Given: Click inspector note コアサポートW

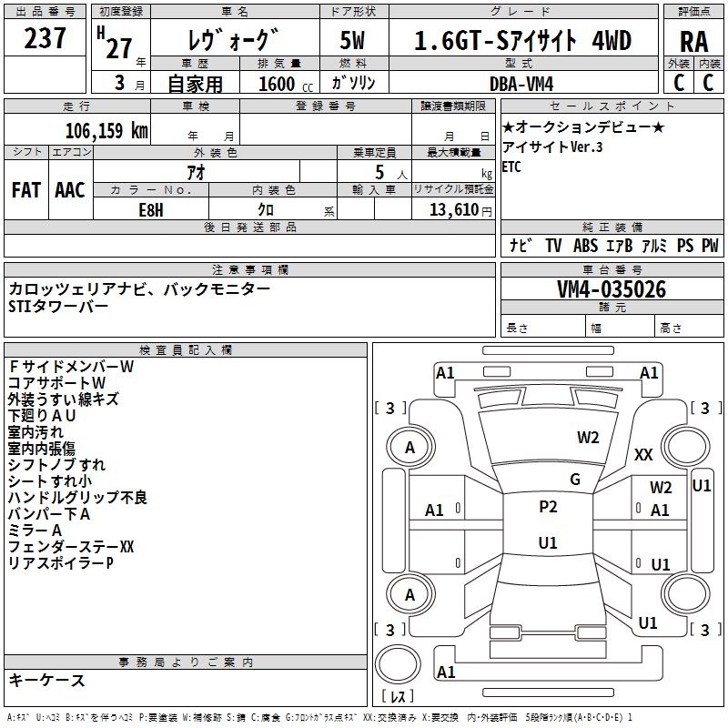Looking at the screenshot, I should click(x=57, y=383).
